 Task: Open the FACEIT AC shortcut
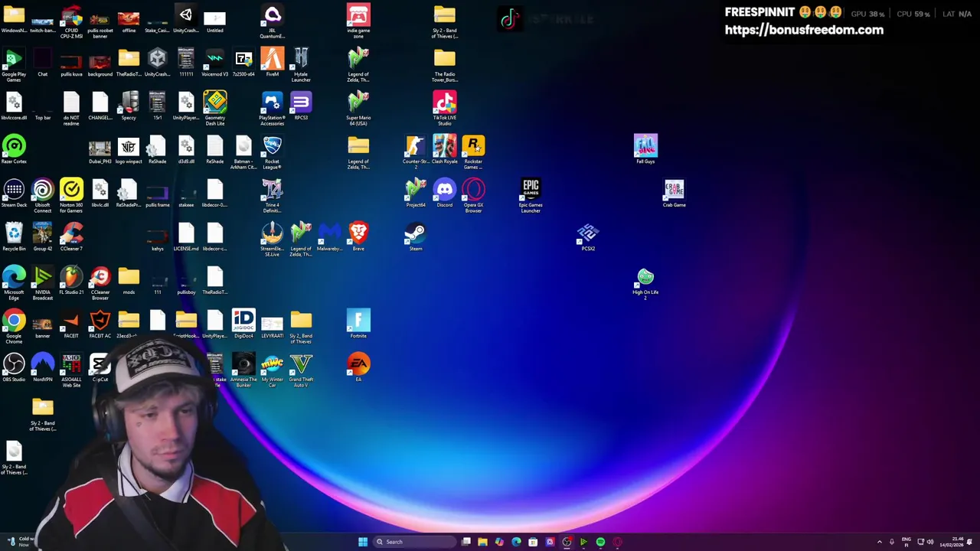100,324
